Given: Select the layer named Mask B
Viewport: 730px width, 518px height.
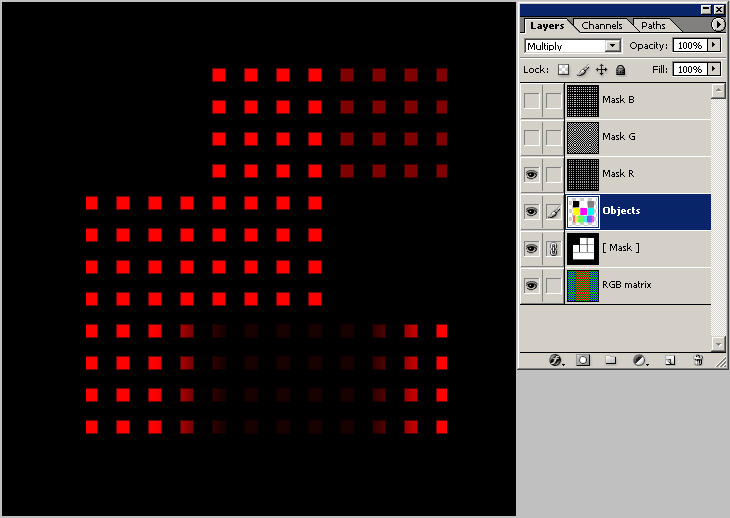Looking at the screenshot, I should point(618,100).
